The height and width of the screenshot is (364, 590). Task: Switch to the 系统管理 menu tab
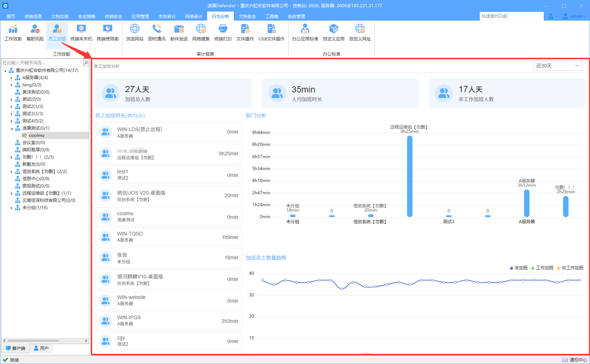tap(296, 16)
